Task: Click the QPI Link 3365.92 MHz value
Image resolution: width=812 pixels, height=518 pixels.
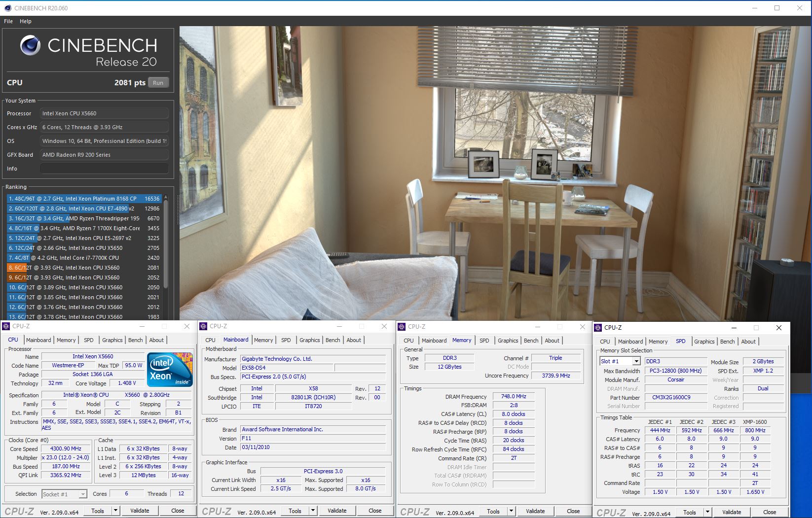Action: tap(66, 475)
